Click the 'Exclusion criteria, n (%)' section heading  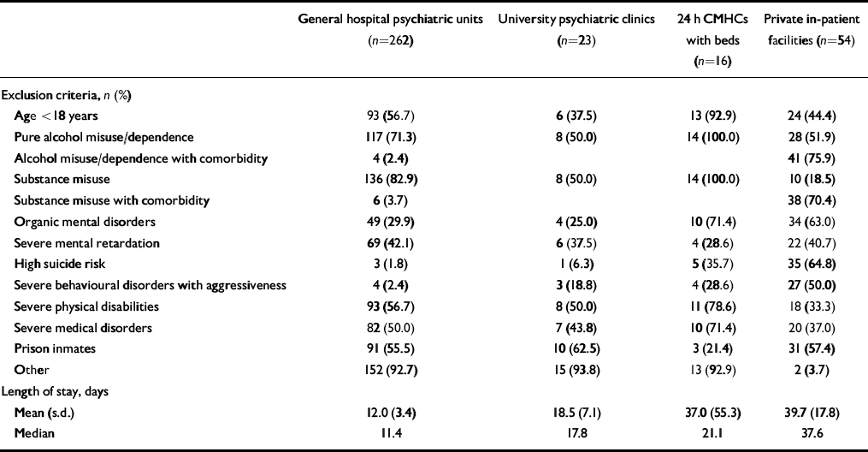pyautogui.click(x=59, y=94)
